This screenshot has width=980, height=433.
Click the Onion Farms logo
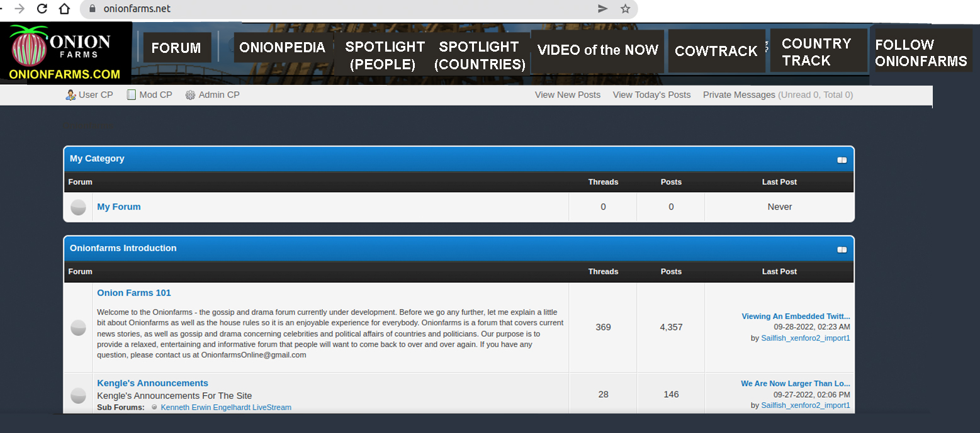click(x=66, y=52)
